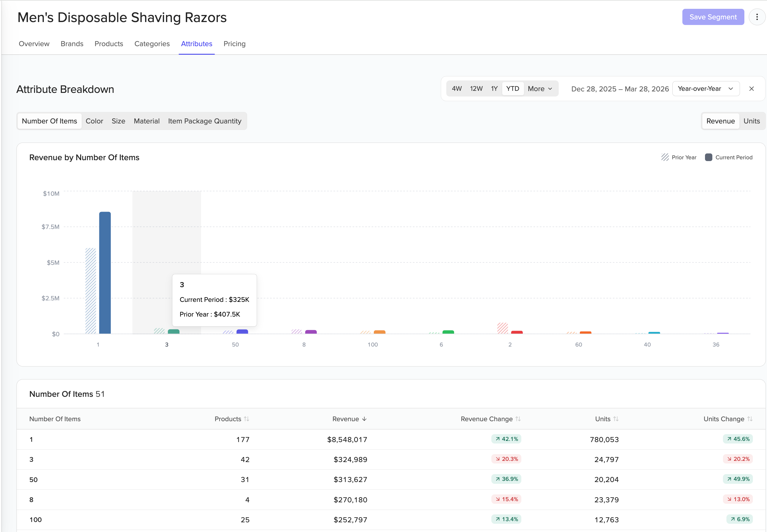
Task: Click the purple current bar for 8
Action: coord(311,332)
